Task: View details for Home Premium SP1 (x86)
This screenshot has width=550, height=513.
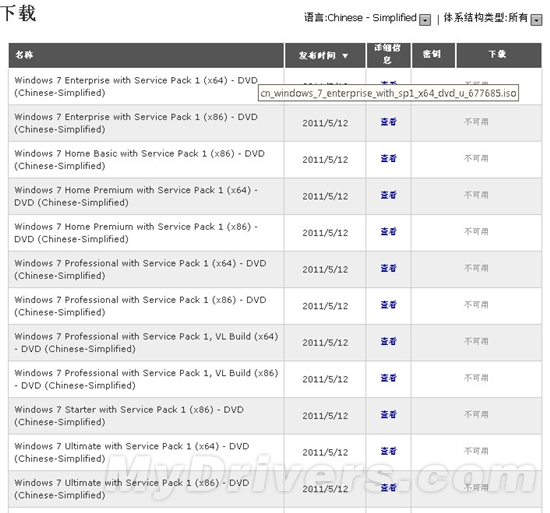Action: [x=389, y=231]
